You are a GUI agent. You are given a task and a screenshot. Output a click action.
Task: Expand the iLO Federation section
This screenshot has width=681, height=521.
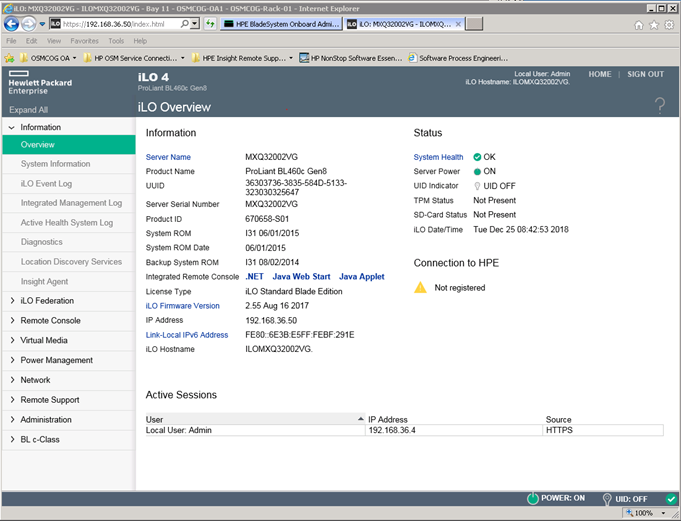[x=12, y=300]
